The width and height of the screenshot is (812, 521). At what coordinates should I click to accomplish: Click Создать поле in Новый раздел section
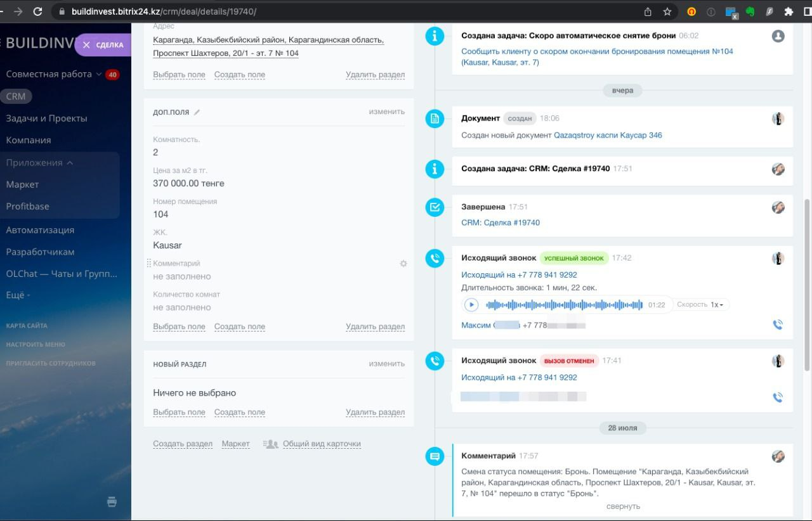pyautogui.click(x=240, y=413)
